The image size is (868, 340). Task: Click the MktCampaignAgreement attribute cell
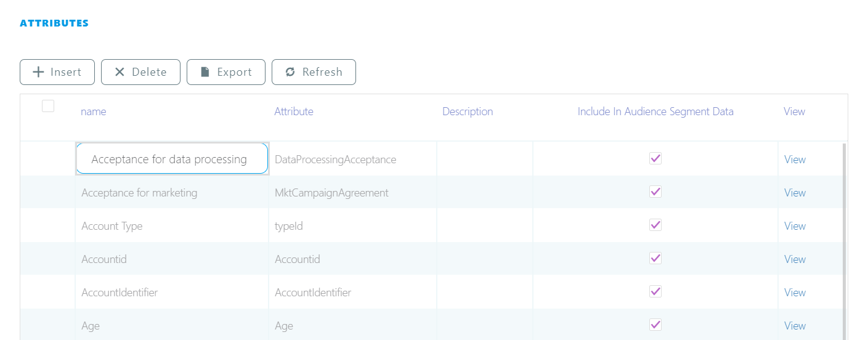[x=331, y=193]
